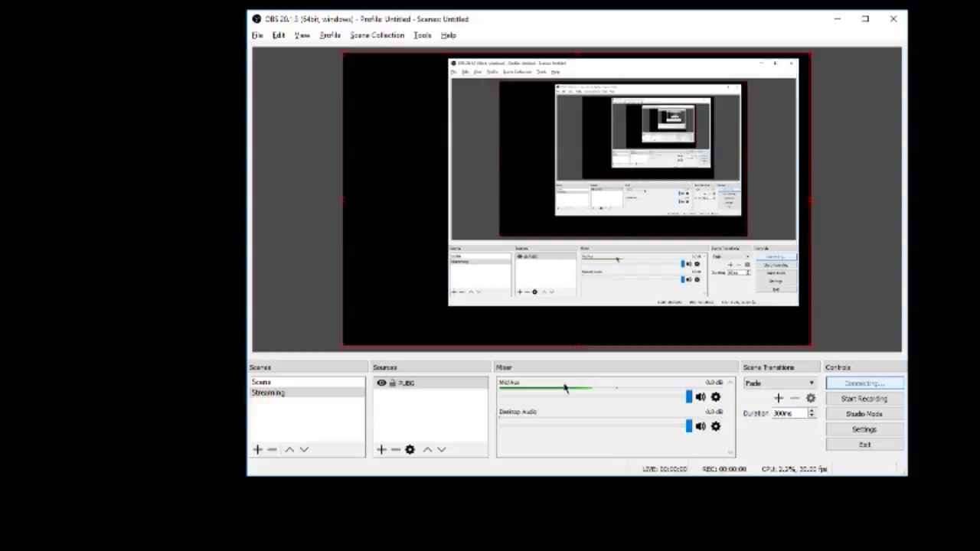Move the selected scene up
Viewport: 980px width, 551px height.
289,449
